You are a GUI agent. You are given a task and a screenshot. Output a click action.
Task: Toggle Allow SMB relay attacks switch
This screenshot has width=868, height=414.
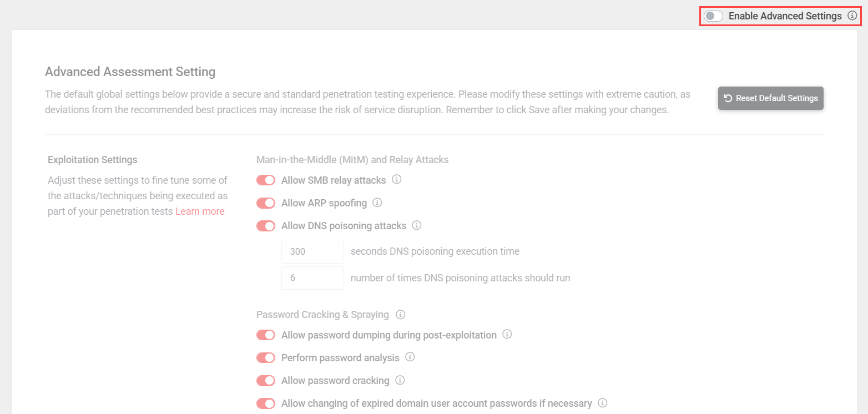click(266, 180)
